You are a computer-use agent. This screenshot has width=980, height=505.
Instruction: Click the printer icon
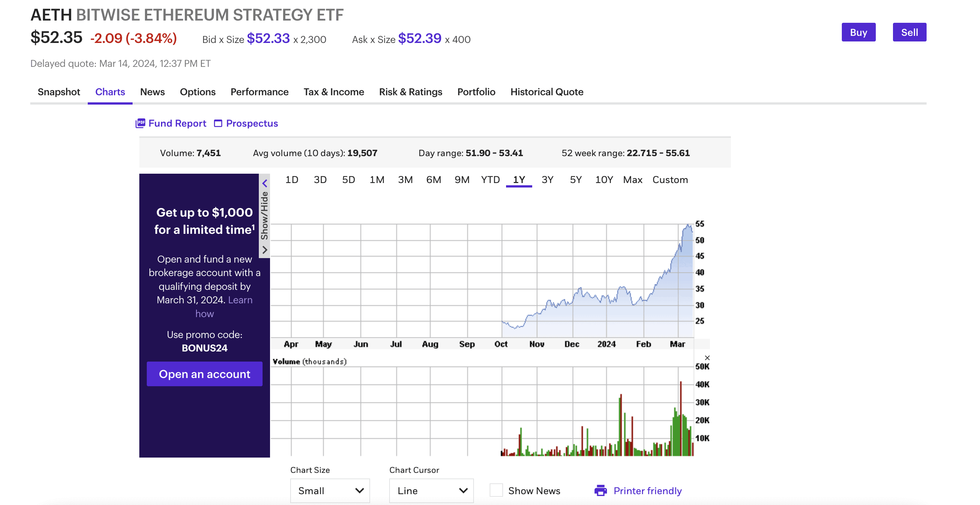coord(600,490)
